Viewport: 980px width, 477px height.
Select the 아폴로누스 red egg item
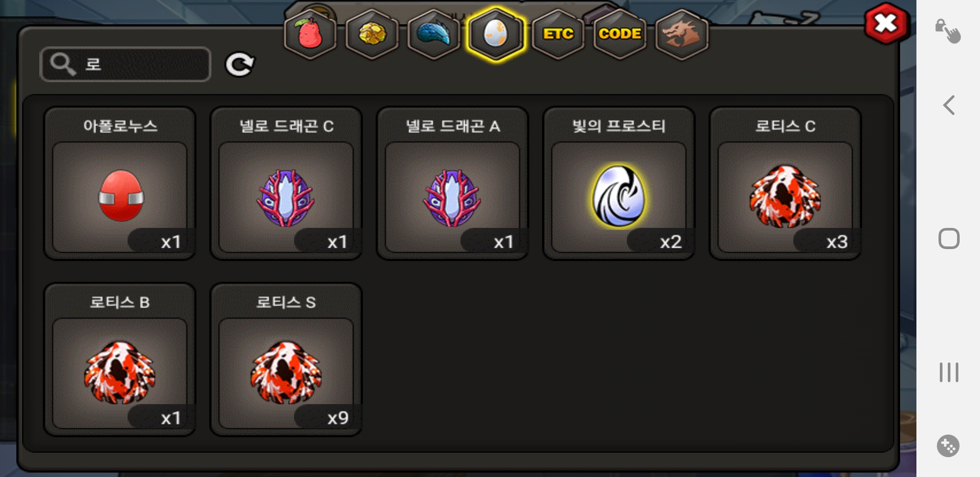pyautogui.click(x=120, y=183)
